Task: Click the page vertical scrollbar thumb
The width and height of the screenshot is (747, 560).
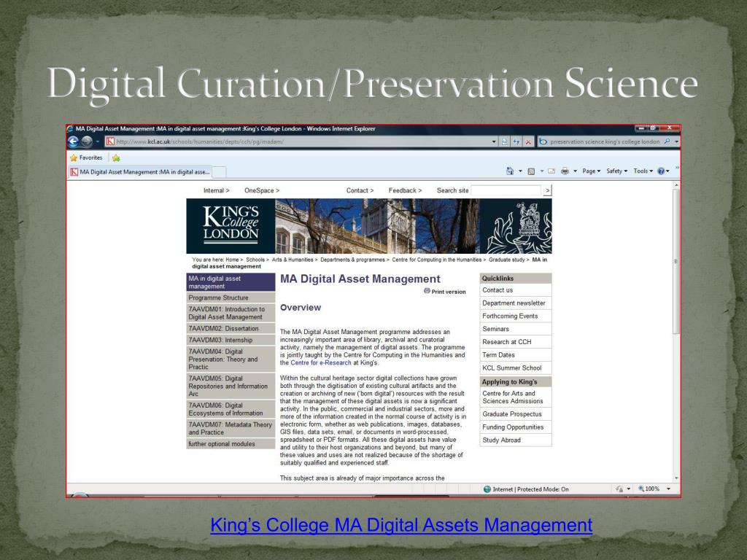Action: tap(676, 262)
